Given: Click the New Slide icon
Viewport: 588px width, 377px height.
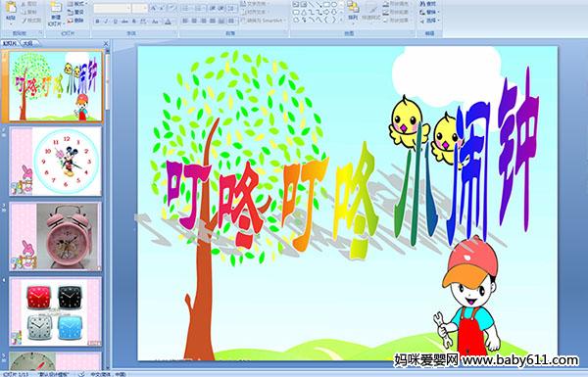Looking at the screenshot, I should coord(56,8).
